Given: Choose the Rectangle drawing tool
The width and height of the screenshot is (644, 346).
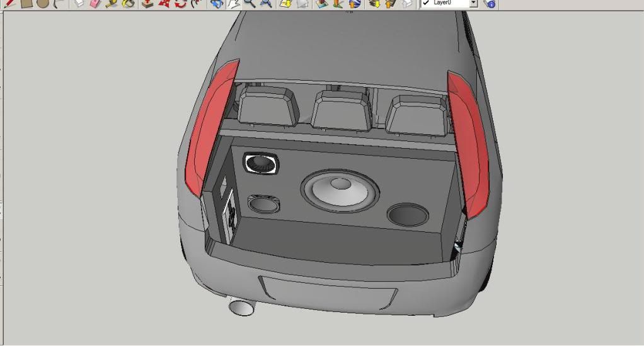Looking at the screenshot, I should pyautogui.click(x=26, y=3).
